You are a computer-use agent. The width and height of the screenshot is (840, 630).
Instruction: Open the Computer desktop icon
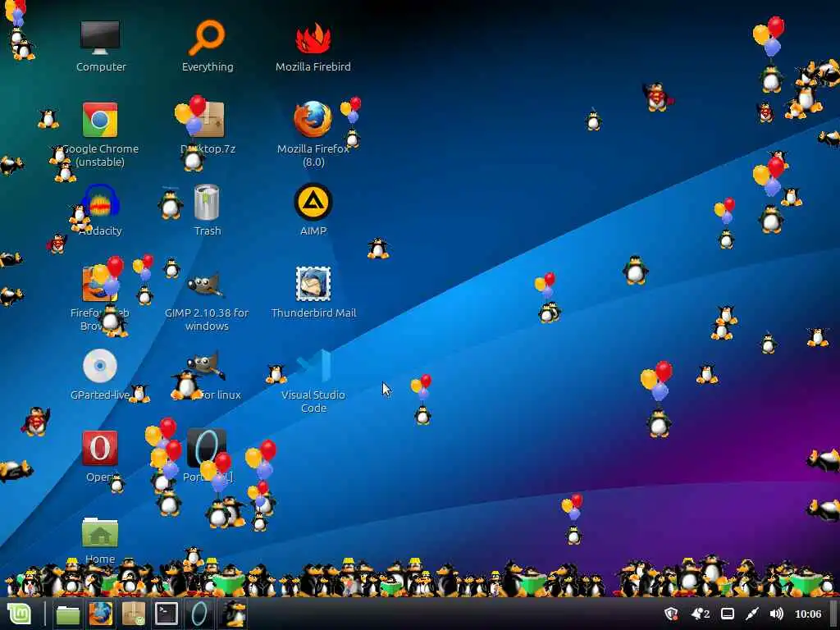point(100,39)
